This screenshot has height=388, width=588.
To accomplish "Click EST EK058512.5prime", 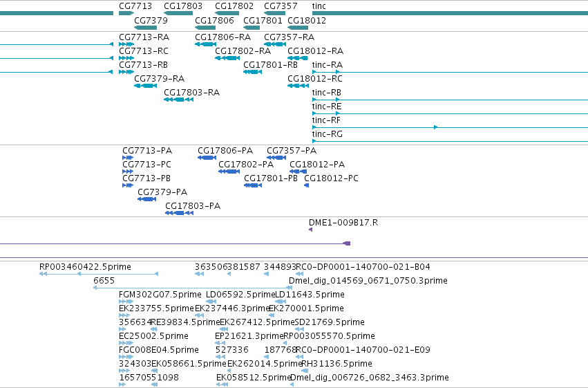I will tap(222, 385).
